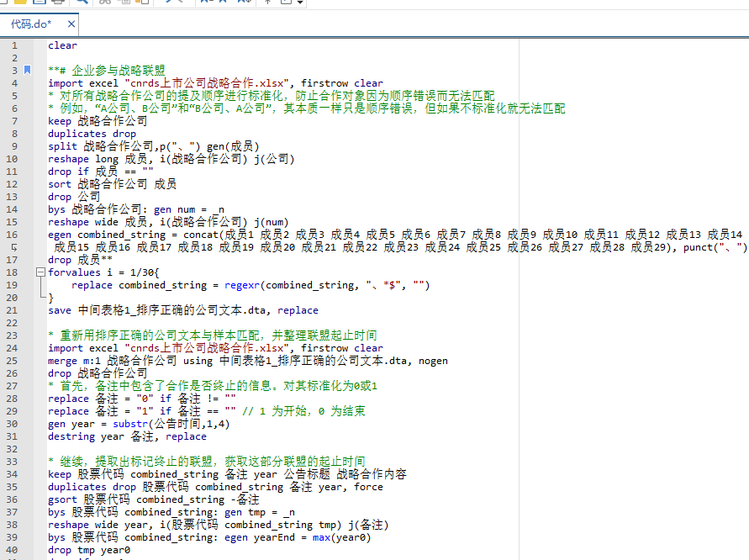The image size is (749, 560).
Task: Click 'keep 股票代码 combined_string' line 34
Action: coord(227,474)
